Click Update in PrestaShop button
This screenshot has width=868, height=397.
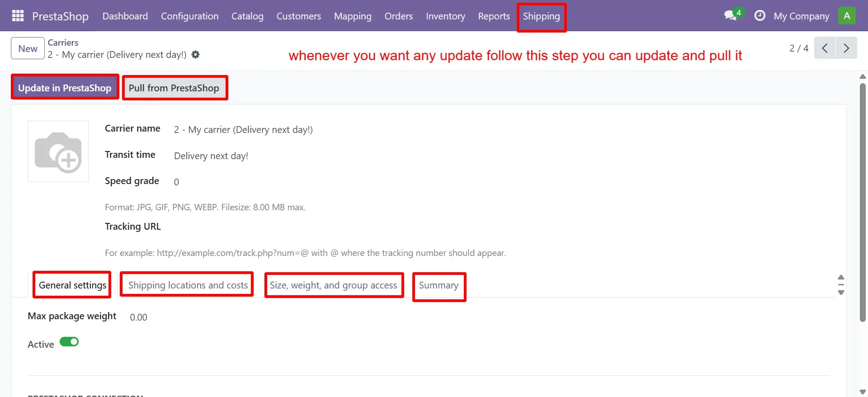click(65, 88)
